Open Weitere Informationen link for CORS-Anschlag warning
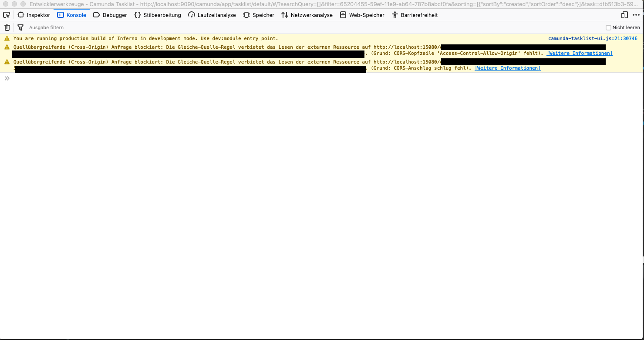The width and height of the screenshot is (644, 340). [508, 68]
